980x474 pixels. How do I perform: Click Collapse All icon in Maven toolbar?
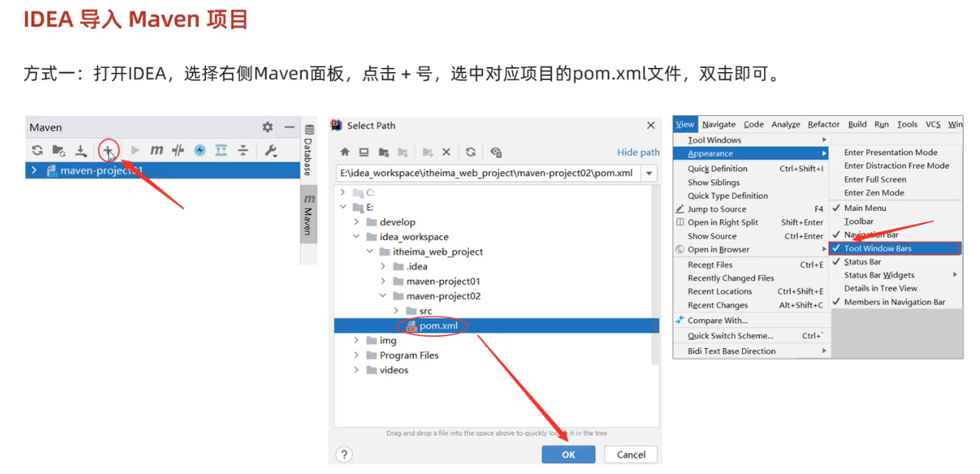(x=243, y=150)
